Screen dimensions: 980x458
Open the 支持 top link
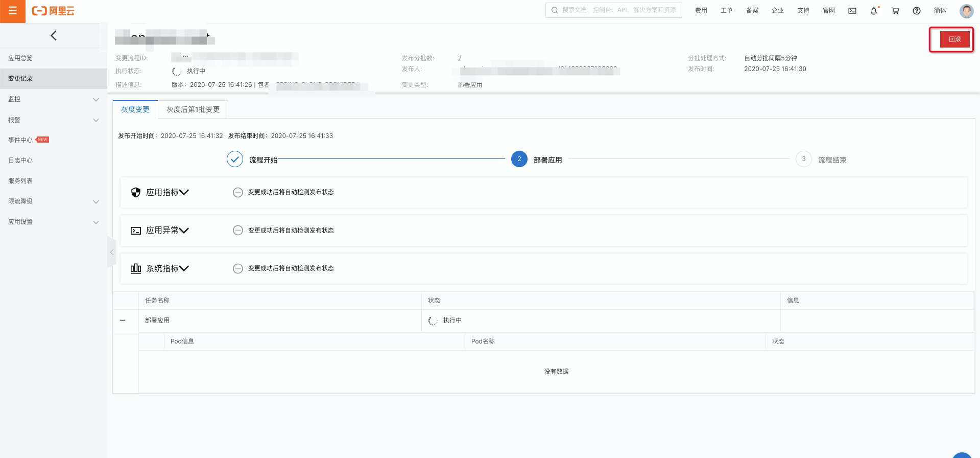[803, 11]
